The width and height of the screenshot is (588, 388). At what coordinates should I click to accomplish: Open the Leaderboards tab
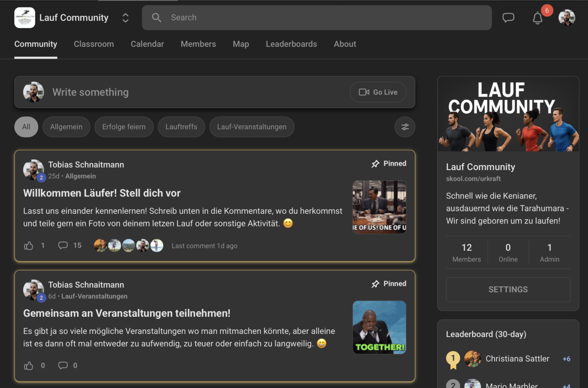291,44
